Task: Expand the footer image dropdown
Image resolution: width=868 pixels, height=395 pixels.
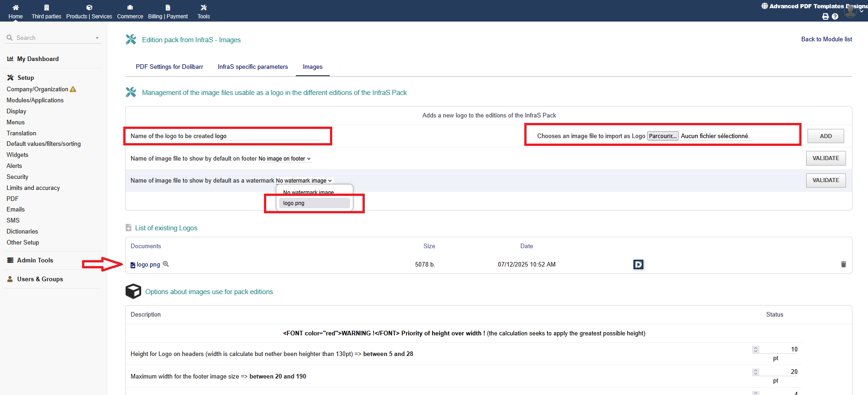Action: (284, 159)
